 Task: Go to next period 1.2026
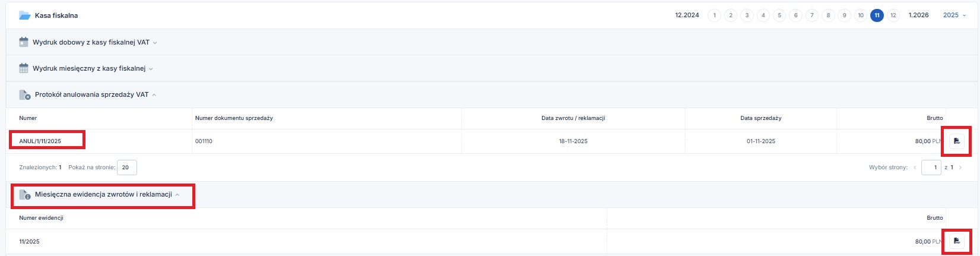click(x=918, y=15)
